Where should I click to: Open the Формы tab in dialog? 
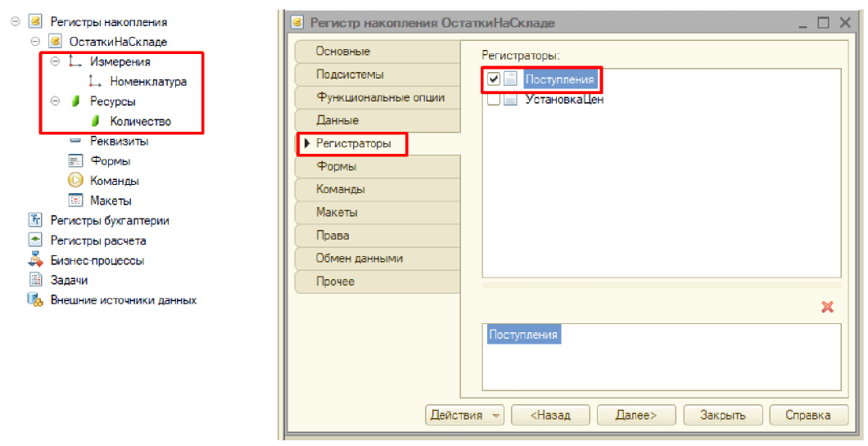click(x=377, y=167)
